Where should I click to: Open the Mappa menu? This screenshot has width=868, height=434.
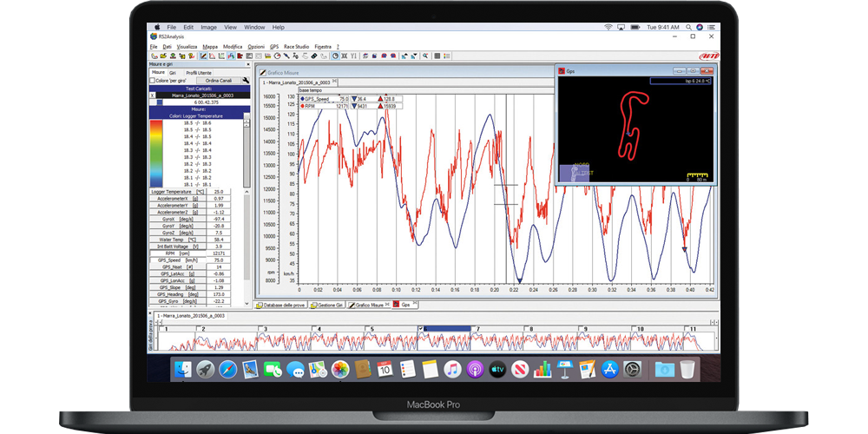click(x=210, y=47)
